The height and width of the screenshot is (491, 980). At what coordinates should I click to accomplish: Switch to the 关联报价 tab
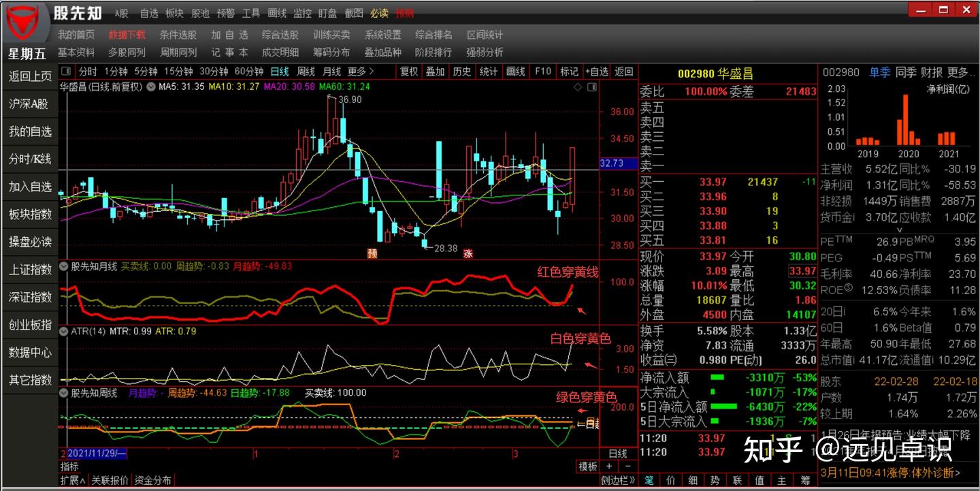[110, 480]
